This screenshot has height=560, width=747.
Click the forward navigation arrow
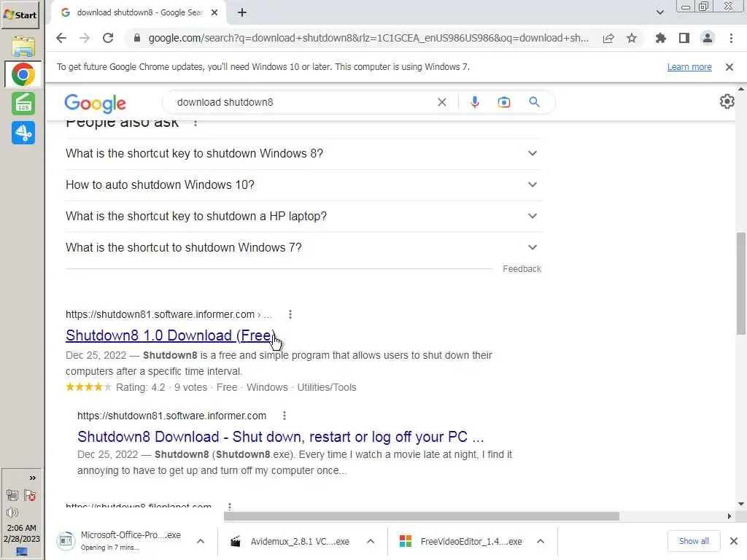pos(85,38)
